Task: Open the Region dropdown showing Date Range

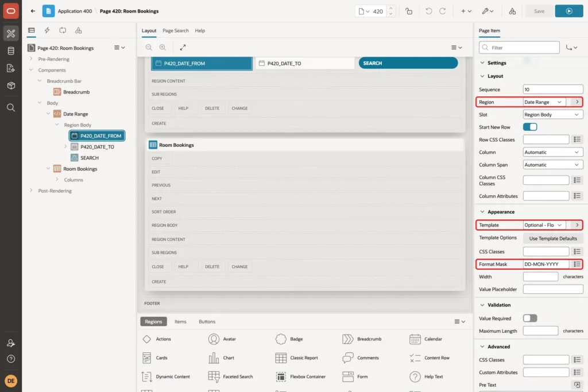Action: pos(544,102)
